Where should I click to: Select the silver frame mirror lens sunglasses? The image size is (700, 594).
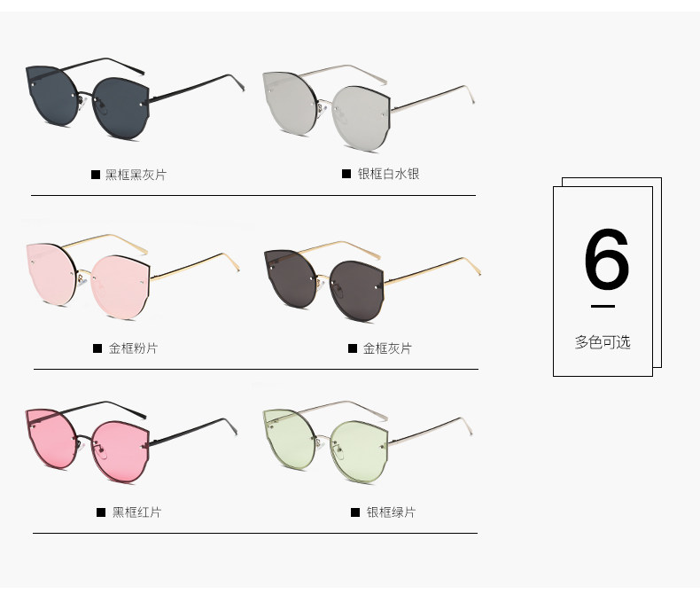pos(369,107)
